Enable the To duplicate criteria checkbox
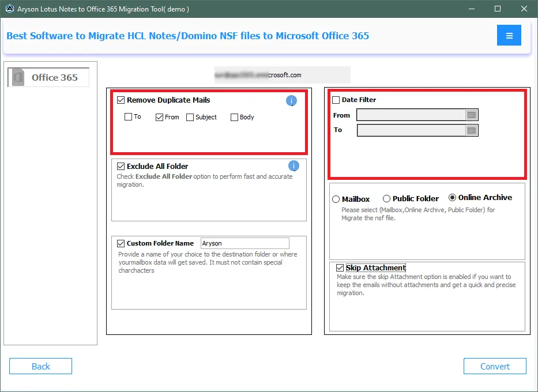538x392 pixels. (x=129, y=117)
